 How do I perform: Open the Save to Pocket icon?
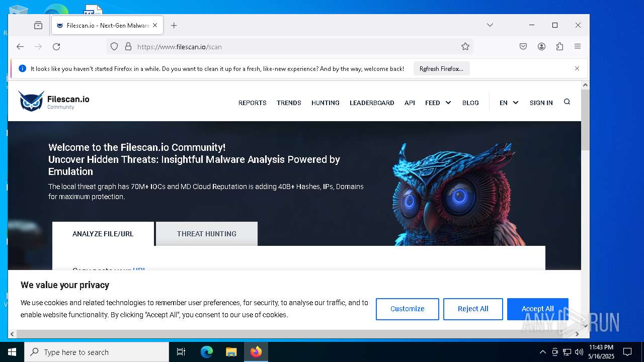click(x=523, y=47)
